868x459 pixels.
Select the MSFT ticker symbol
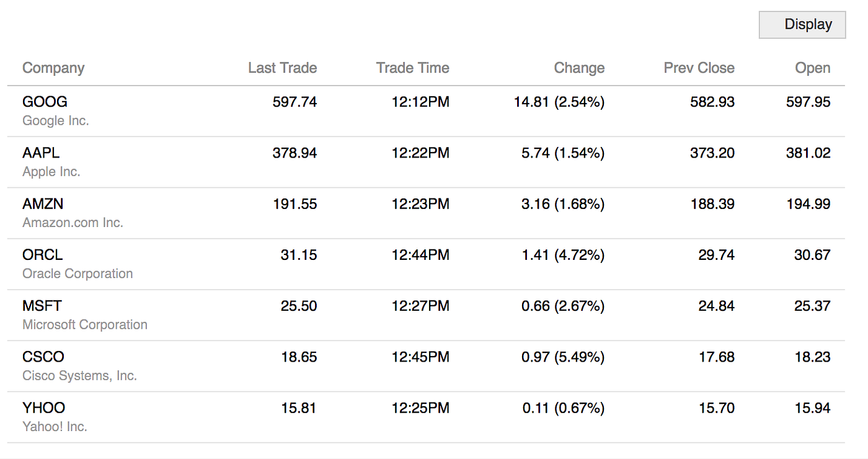point(42,306)
